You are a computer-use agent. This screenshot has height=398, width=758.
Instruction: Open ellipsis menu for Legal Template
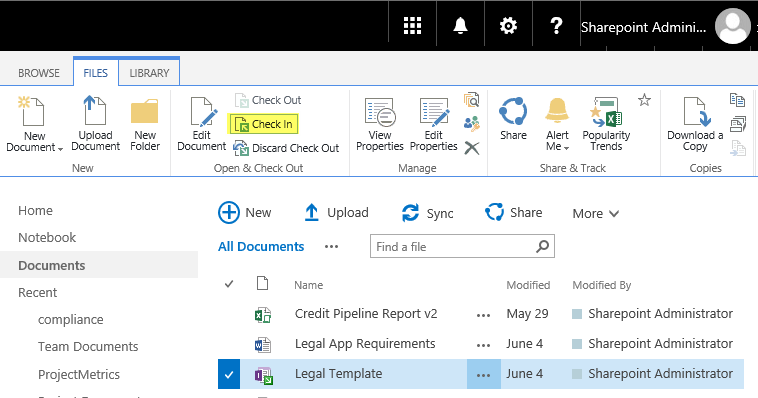pyautogui.click(x=483, y=374)
